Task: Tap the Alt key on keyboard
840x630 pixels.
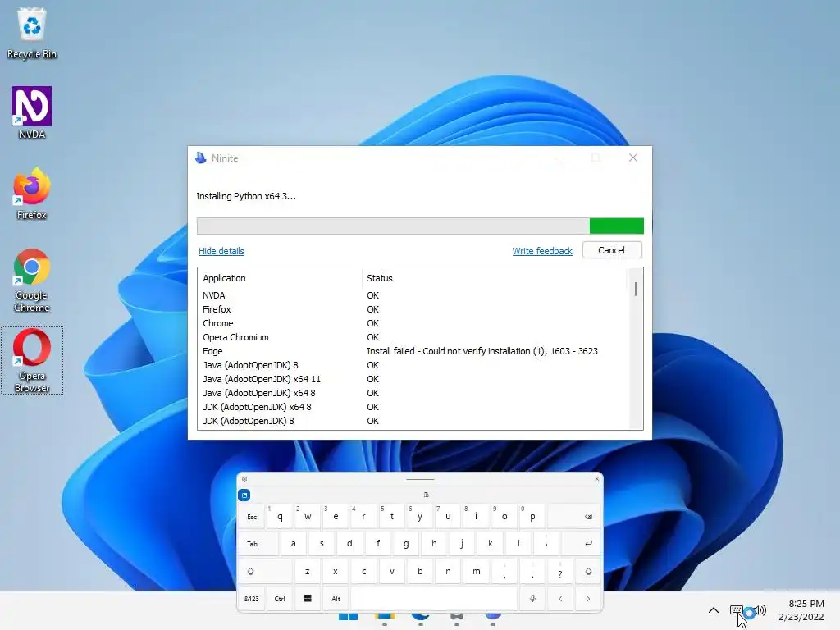Action: tap(336, 598)
